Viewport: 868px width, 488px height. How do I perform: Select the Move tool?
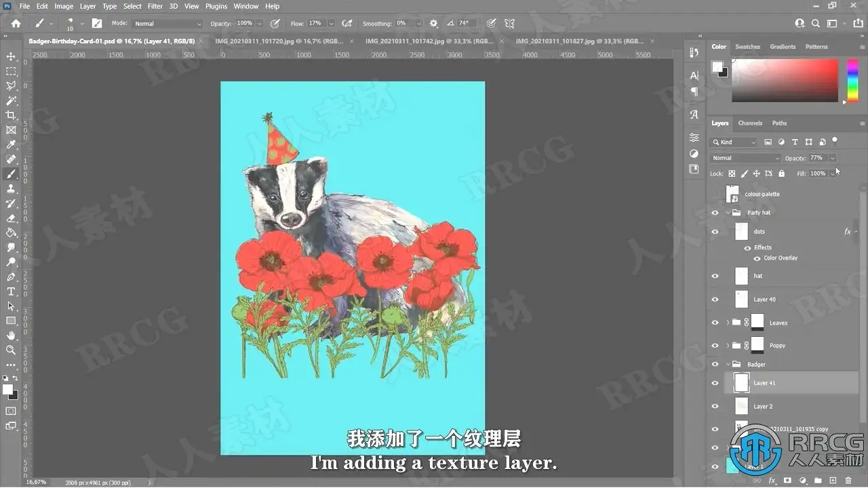point(11,56)
